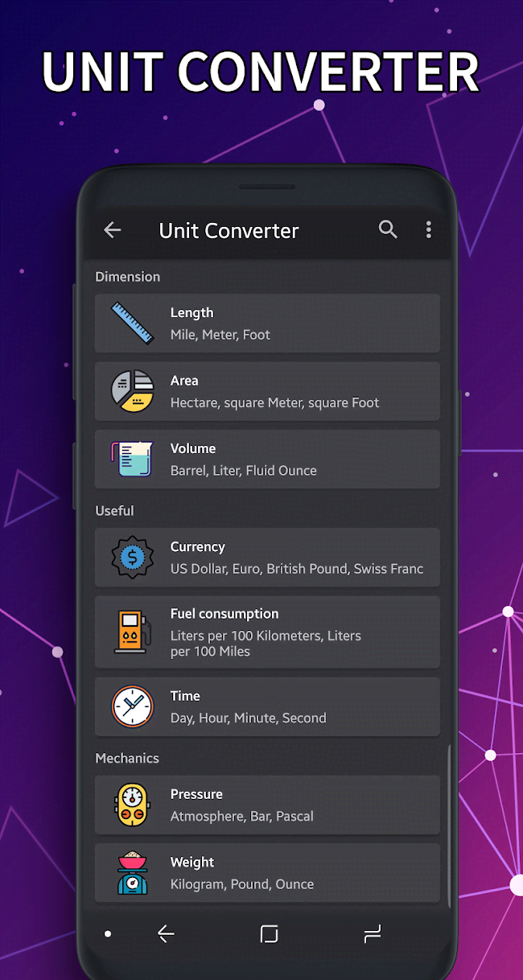The image size is (523, 980).
Task: Tap the clock icon for Time
Action: click(x=132, y=706)
